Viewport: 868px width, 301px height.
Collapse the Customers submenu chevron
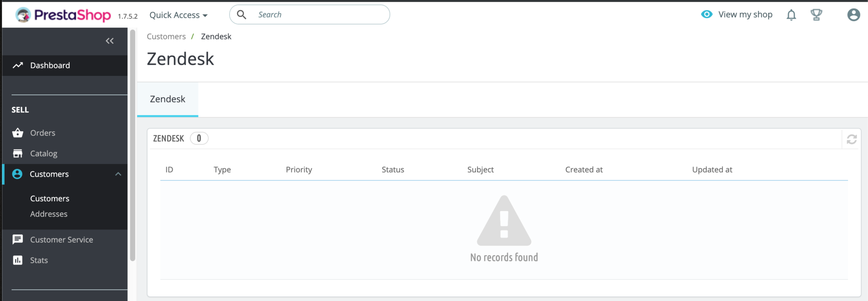(x=118, y=174)
